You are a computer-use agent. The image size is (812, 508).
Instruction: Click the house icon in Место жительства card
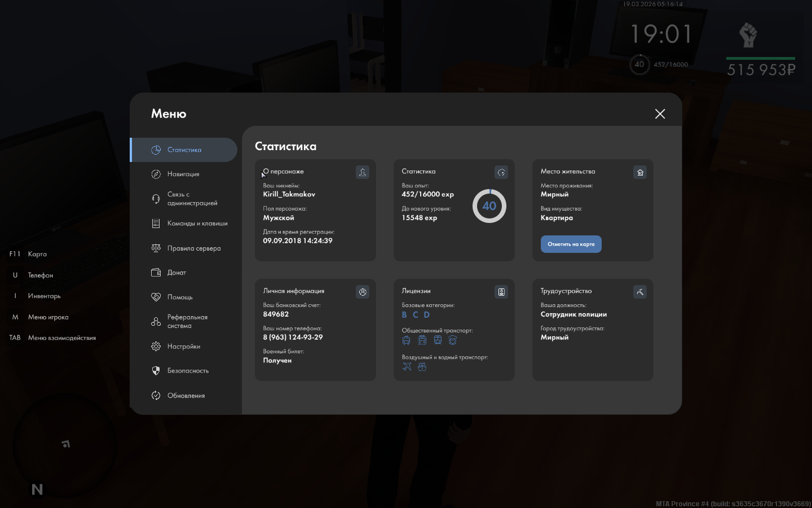coord(640,172)
